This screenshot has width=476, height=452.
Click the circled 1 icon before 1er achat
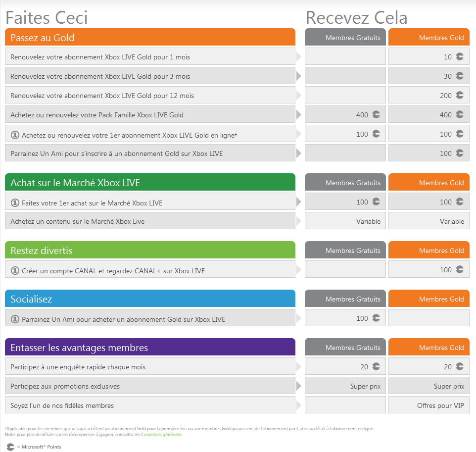point(15,202)
